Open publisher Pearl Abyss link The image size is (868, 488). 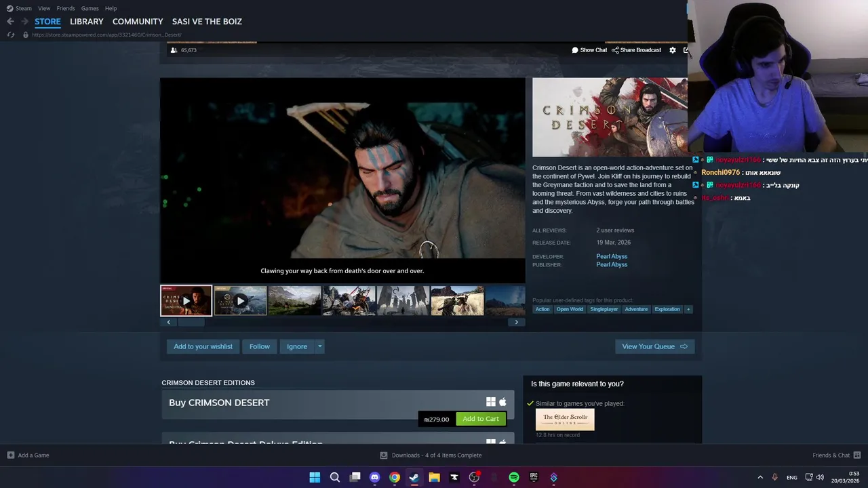(612, 264)
